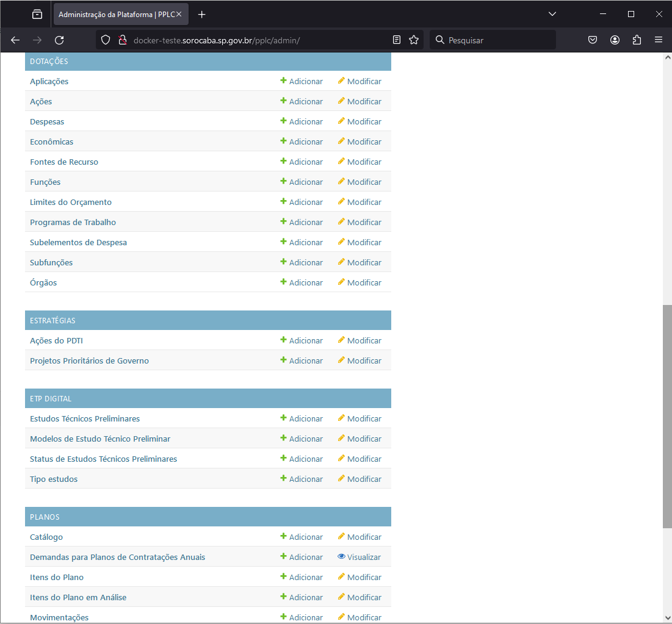Open the DOTAÇÕES section header
Screen dimensions: 672x624
point(49,62)
